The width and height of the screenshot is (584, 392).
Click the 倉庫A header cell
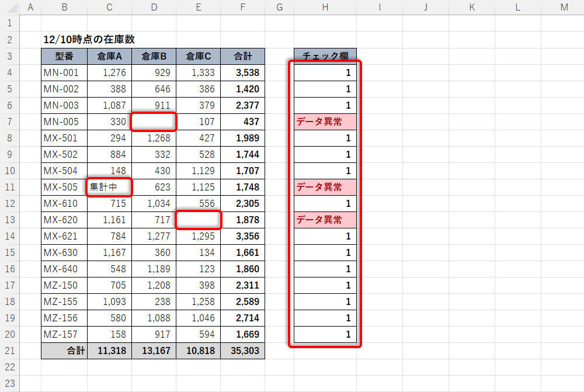pos(110,56)
